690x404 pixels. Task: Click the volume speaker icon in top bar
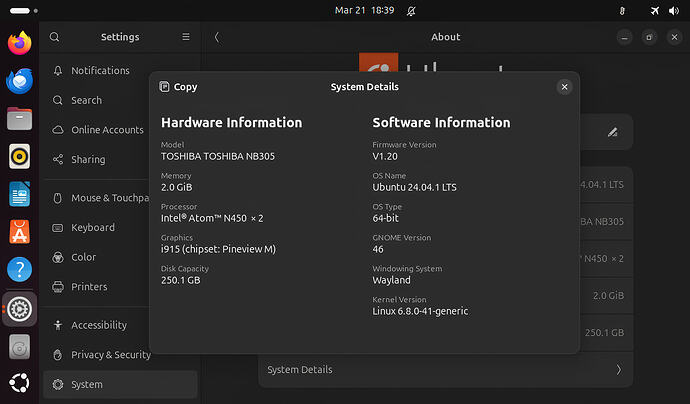[x=674, y=11]
